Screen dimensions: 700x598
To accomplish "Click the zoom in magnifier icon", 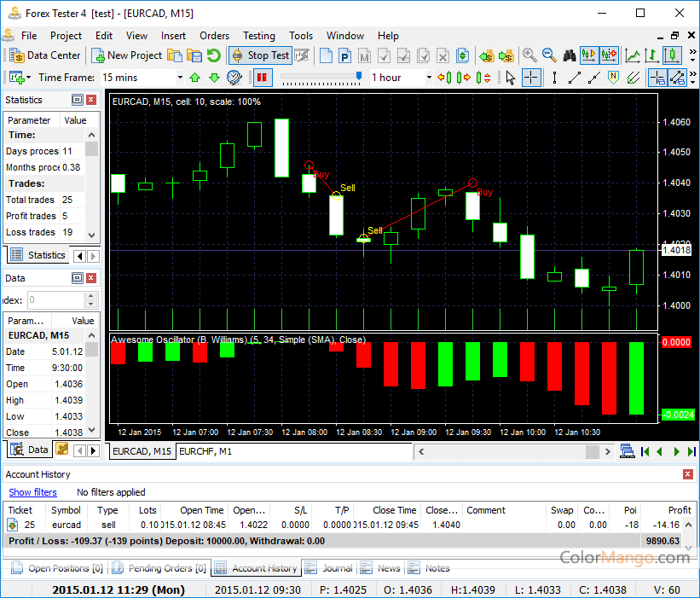I will tap(529, 55).
